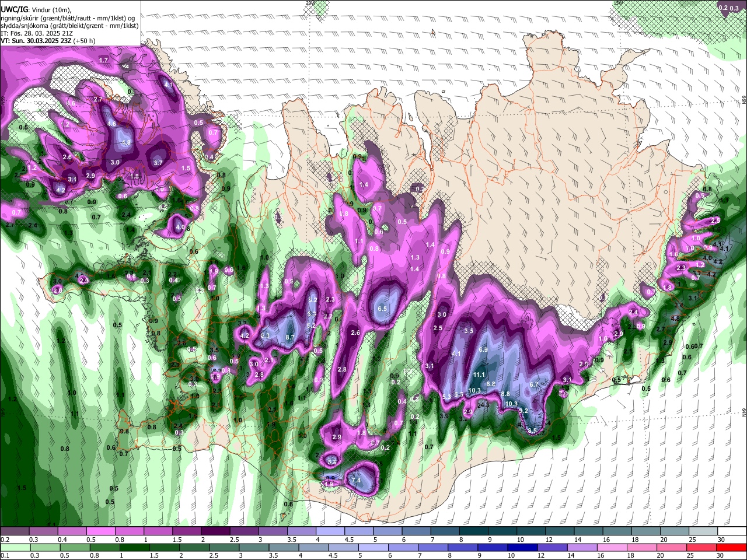
Task: Select the pale lavender 4 mm snow legend swatch
Action: pyautogui.click(x=330, y=531)
